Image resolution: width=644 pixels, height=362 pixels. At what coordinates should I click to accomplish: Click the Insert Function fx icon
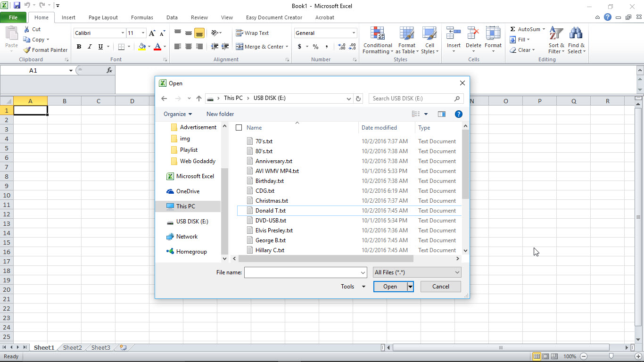(109, 70)
